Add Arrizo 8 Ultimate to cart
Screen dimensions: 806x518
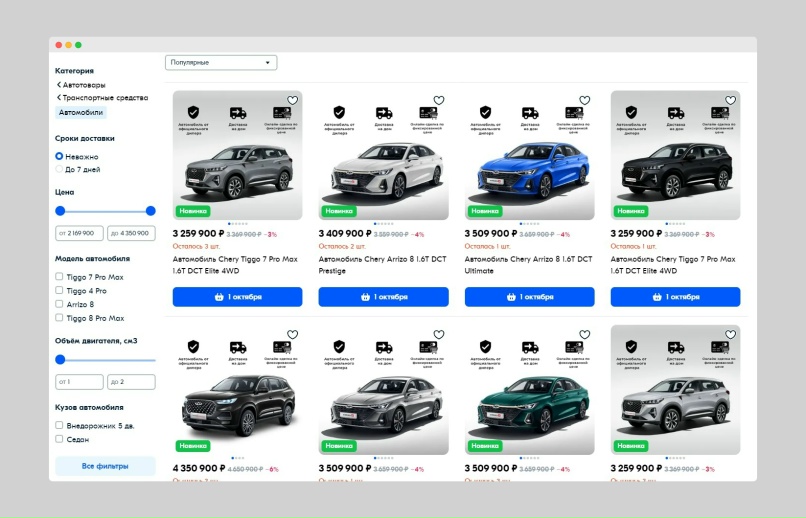[529, 297]
